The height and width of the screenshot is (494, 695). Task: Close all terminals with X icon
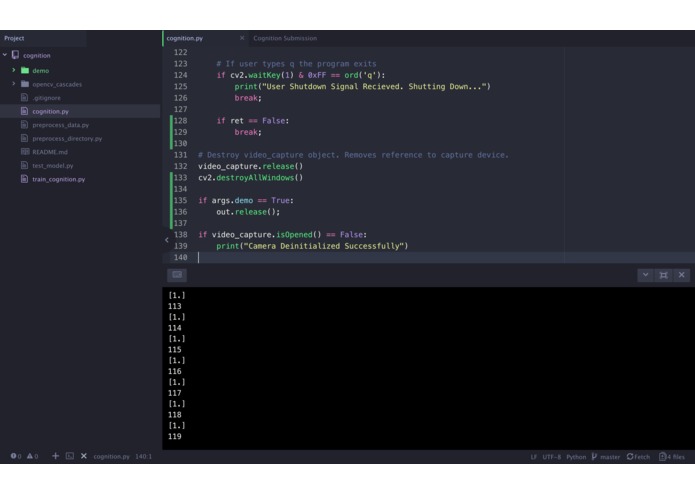pos(84,456)
